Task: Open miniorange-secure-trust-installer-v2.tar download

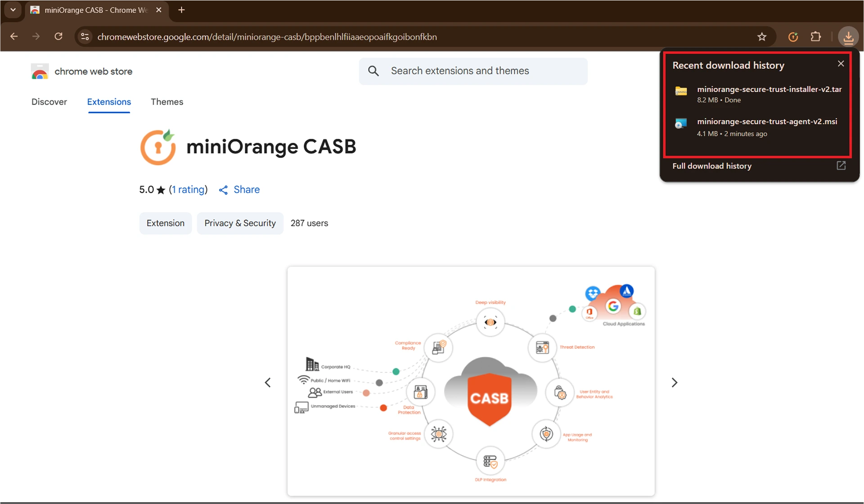Action: 769,89
